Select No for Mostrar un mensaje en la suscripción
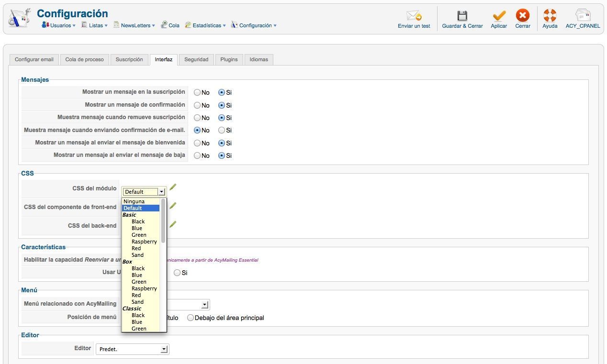Image resolution: width=607 pixels, height=364 pixels. tap(197, 92)
